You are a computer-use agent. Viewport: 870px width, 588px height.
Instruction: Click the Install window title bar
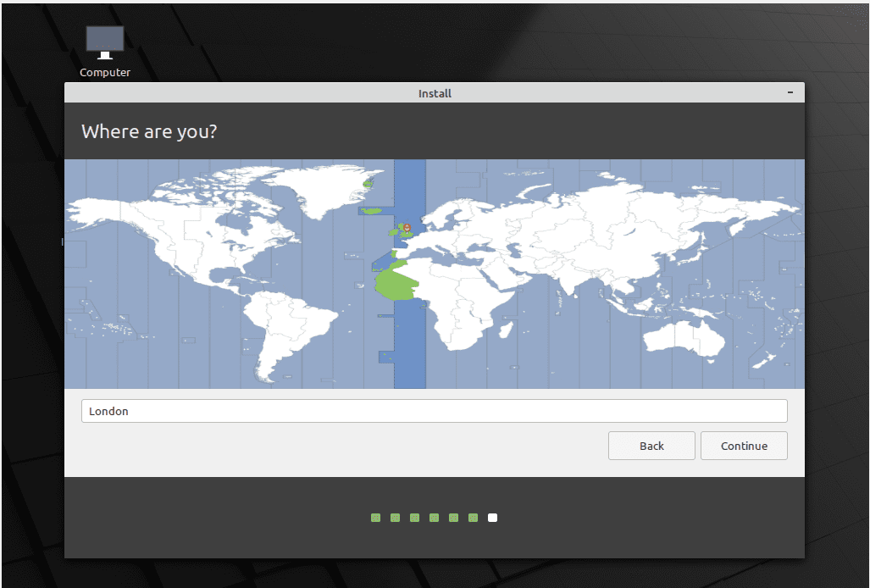435,92
